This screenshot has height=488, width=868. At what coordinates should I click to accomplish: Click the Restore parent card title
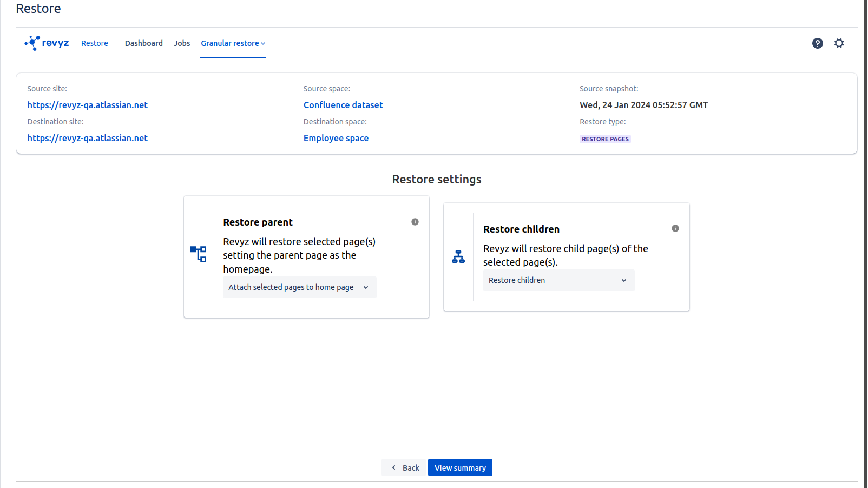pos(258,222)
